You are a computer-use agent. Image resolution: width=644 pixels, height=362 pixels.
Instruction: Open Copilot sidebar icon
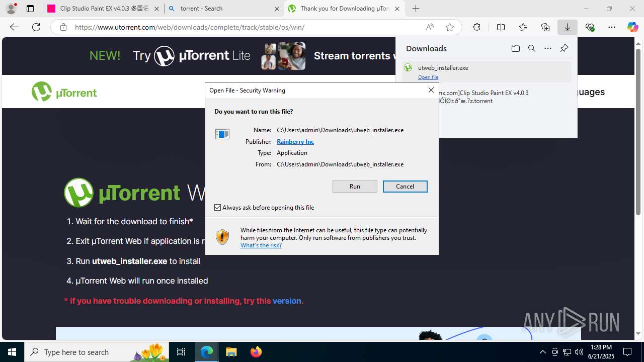(632, 27)
